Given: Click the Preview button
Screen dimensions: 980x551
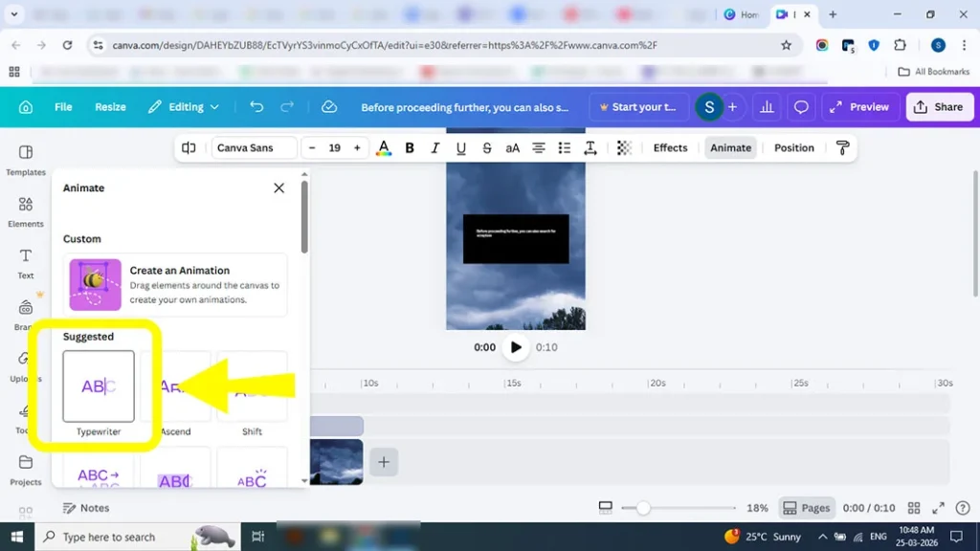Looking at the screenshot, I should (859, 107).
